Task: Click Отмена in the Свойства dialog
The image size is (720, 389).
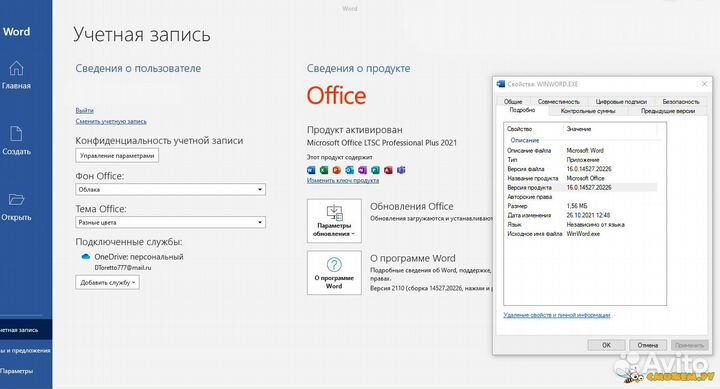Action: coord(647,345)
